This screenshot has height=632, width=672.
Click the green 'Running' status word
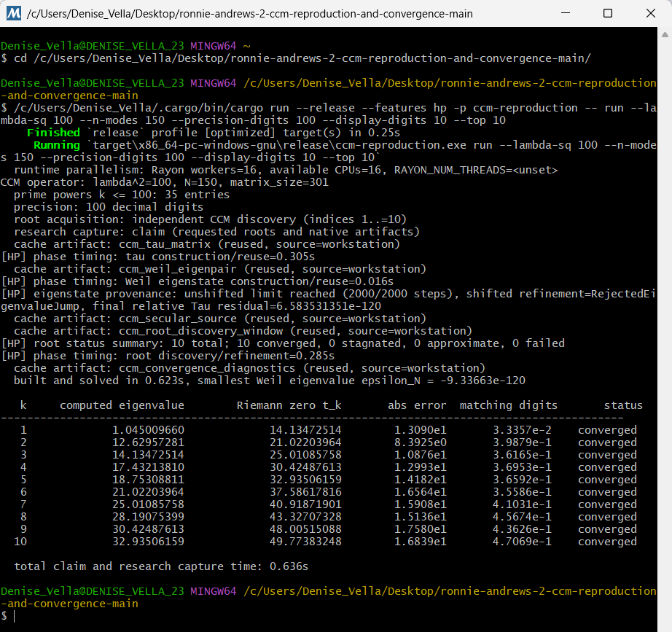pyautogui.click(x=57, y=145)
